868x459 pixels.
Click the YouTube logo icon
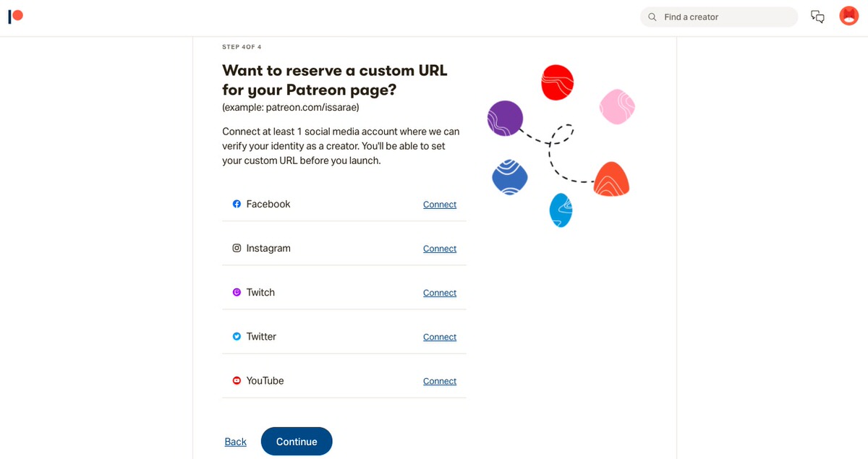click(237, 380)
